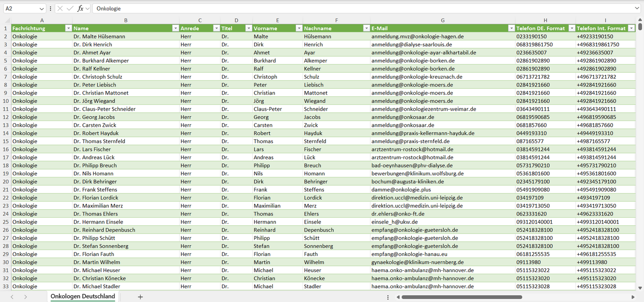This screenshot has height=302, width=644.
Task: Open the Nachname column filter dropdown
Action: pyautogui.click(x=366, y=28)
